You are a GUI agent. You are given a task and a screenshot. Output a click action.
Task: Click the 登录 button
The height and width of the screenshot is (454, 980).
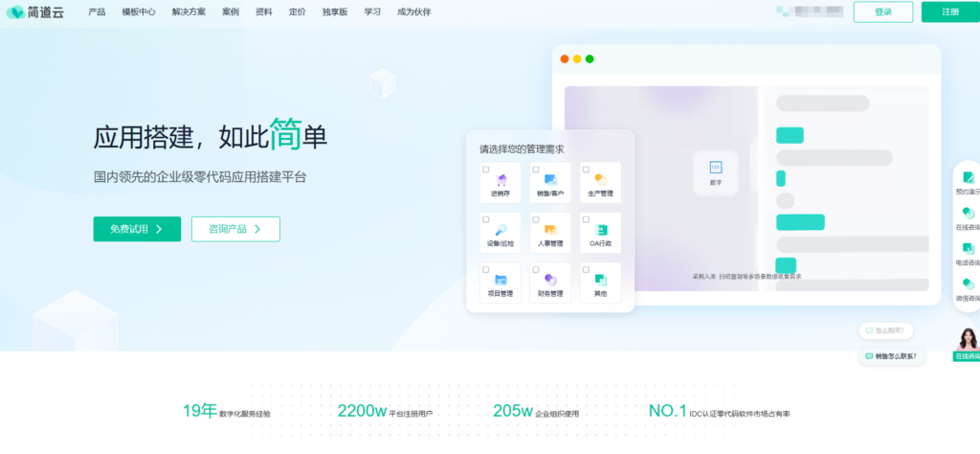click(883, 11)
